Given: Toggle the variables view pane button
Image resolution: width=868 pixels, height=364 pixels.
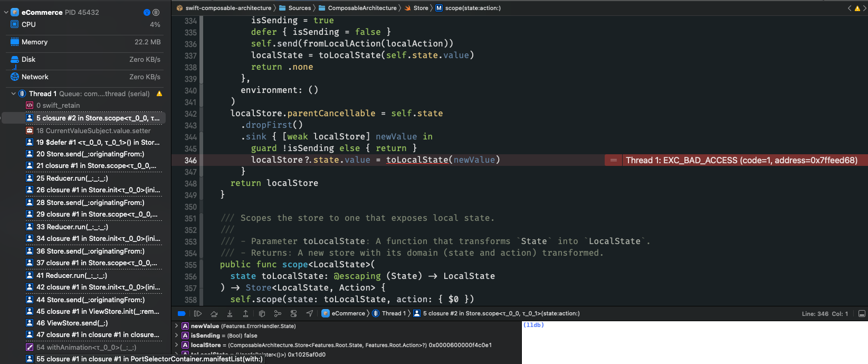Looking at the screenshot, I should [862, 313].
